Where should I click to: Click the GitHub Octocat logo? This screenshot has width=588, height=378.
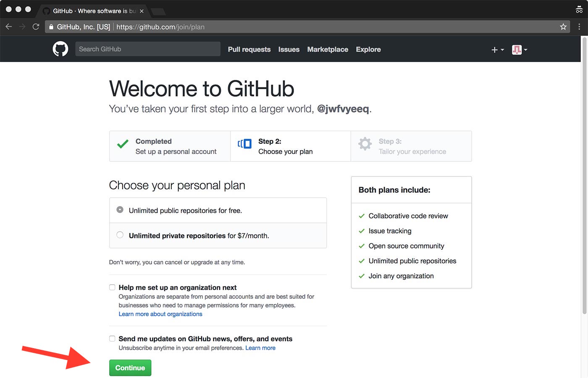point(60,49)
